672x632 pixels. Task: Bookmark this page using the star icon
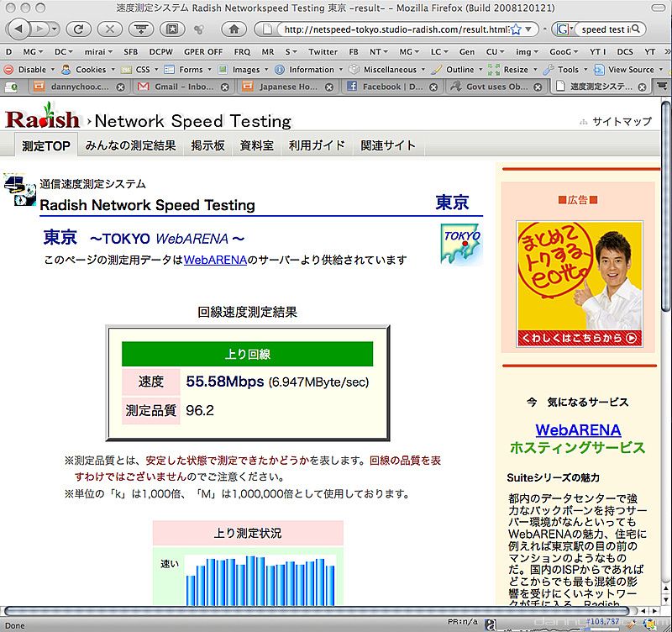516,29
